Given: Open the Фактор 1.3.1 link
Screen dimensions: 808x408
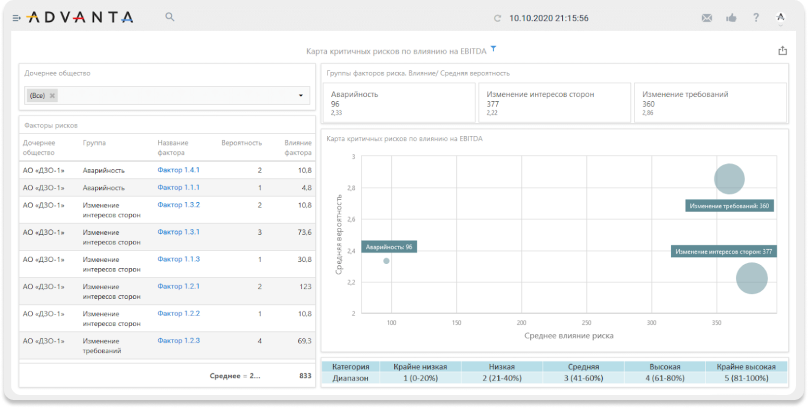Looking at the screenshot, I should click(179, 232).
